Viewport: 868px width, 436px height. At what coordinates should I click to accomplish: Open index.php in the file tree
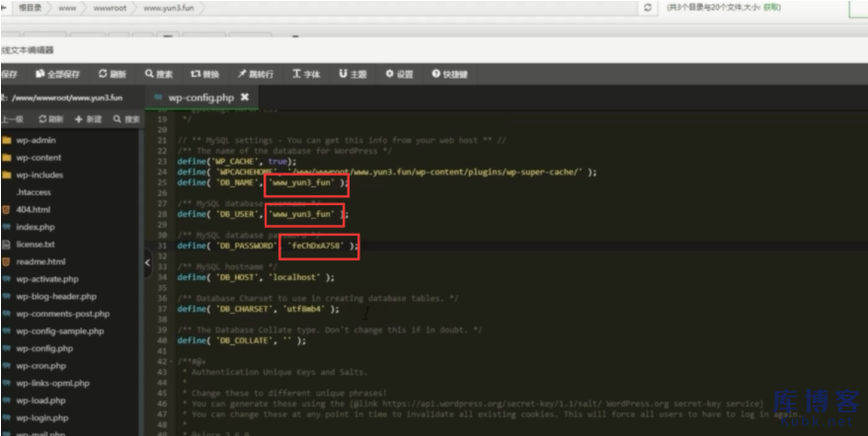35,227
